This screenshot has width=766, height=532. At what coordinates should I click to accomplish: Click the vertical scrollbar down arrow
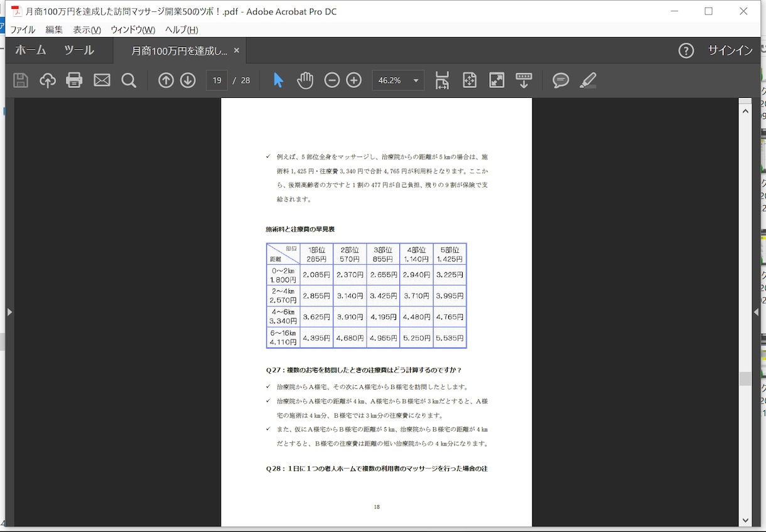pyautogui.click(x=745, y=520)
